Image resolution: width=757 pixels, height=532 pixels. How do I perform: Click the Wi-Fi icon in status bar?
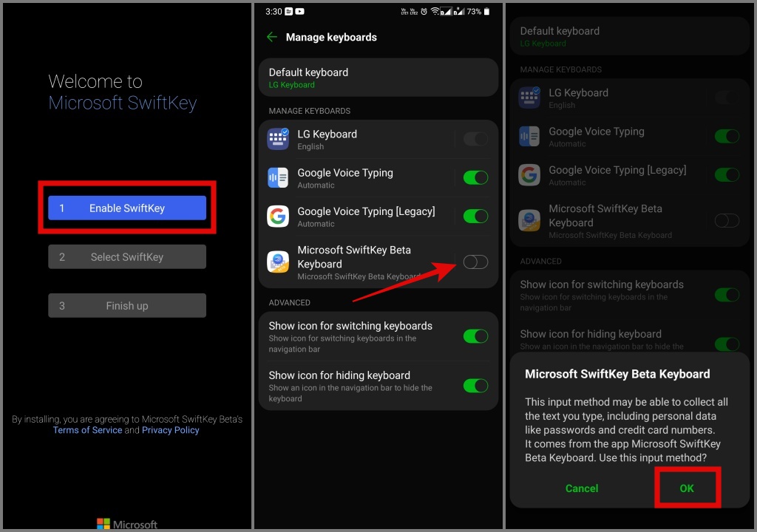click(x=435, y=11)
